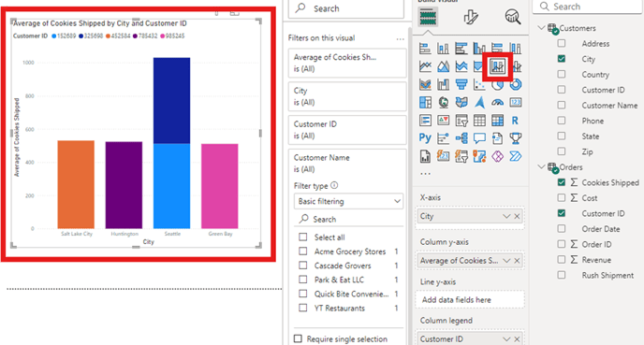Uncheck the Cookies Shipped field
Image resolution: width=644 pixels, height=345 pixels.
[x=562, y=182]
